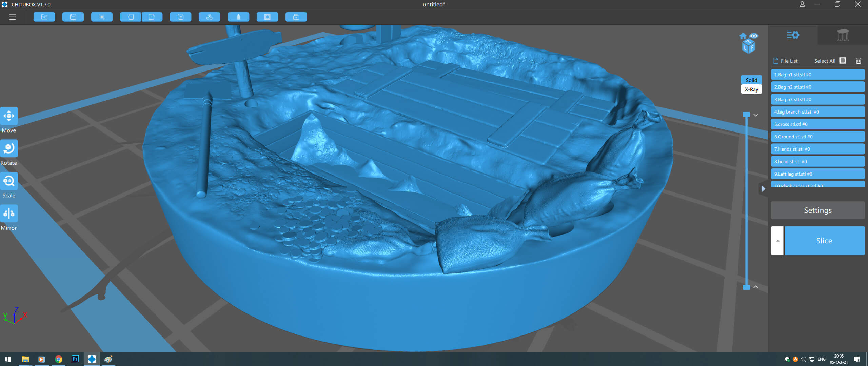Open the Settings button

point(817,210)
